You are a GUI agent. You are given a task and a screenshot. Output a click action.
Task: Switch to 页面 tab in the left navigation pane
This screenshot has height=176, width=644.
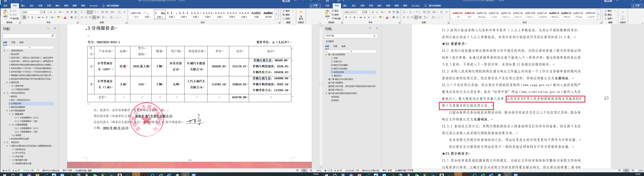point(13,42)
